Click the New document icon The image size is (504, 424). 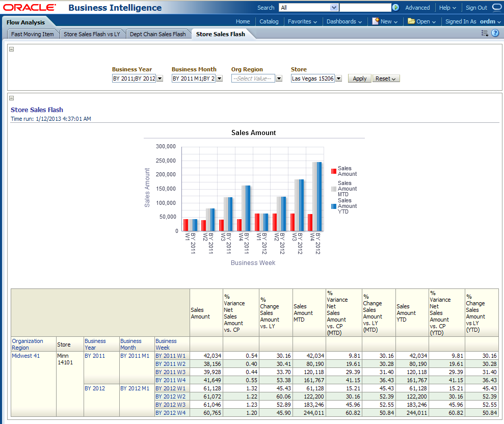(376, 21)
